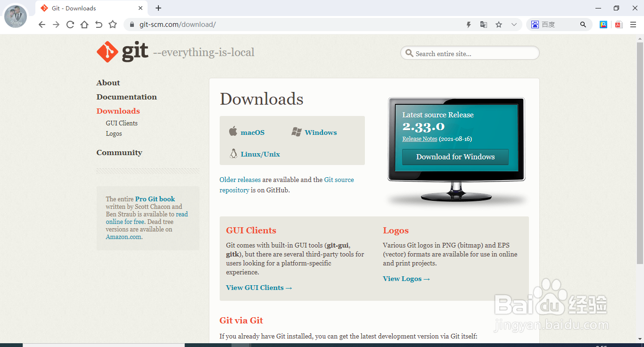Click the Older releases link
The image size is (644, 347).
(240, 180)
